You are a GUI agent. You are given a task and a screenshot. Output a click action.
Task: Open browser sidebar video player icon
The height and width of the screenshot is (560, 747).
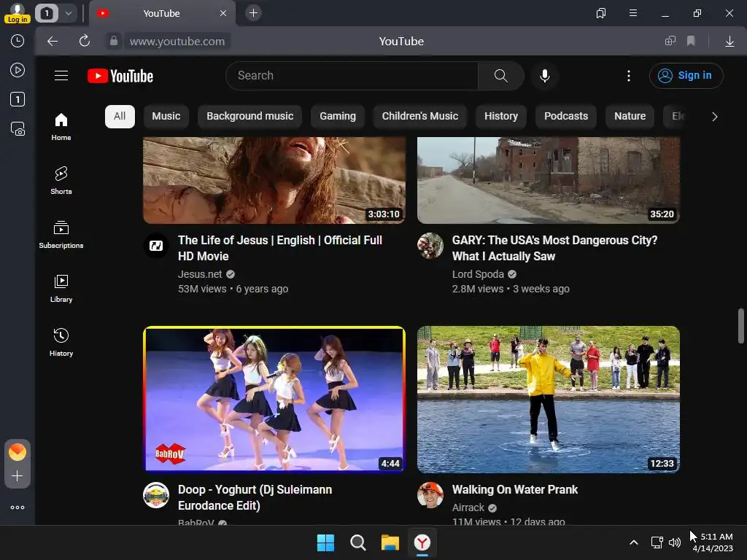tap(18, 71)
